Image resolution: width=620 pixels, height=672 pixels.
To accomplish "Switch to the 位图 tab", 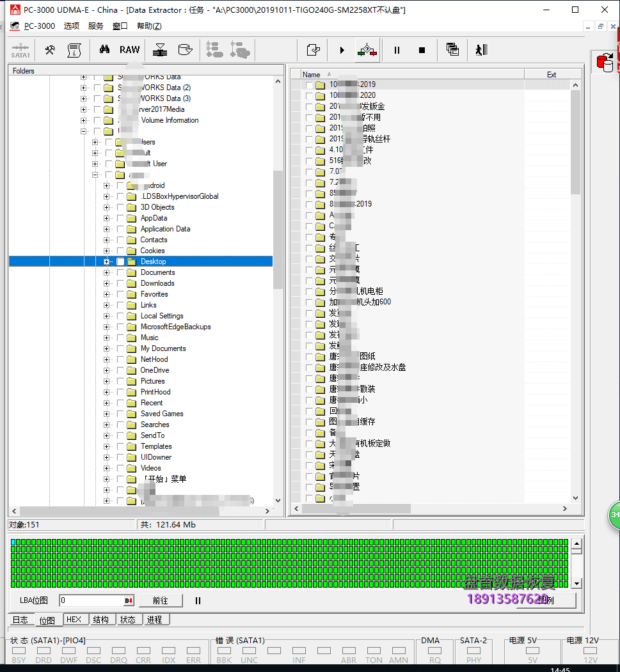I will 47,620.
